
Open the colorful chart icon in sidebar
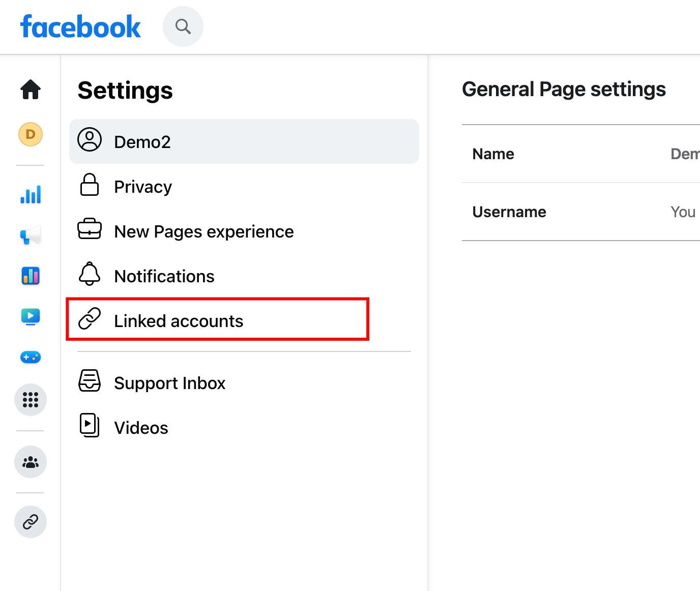[31, 276]
